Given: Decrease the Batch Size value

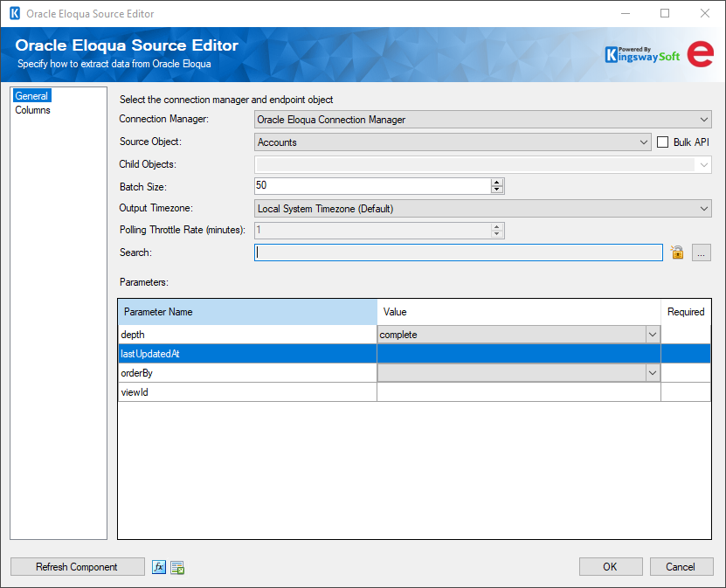Looking at the screenshot, I should pos(497,190).
